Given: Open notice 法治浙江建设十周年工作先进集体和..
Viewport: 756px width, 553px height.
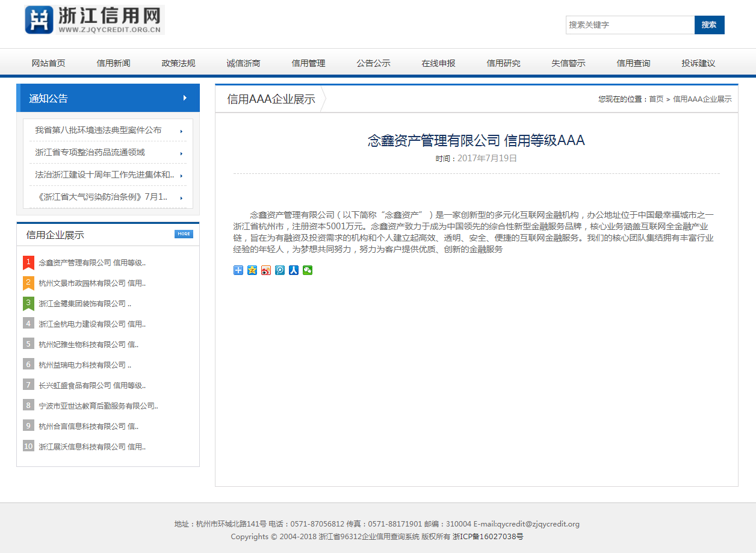Looking at the screenshot, I should coord(105,175).
